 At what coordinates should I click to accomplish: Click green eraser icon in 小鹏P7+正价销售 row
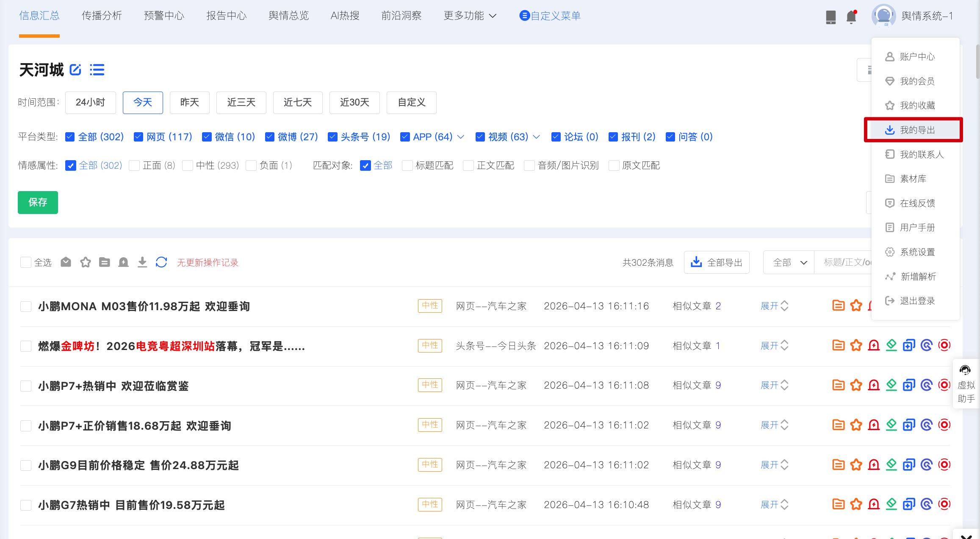click(x=891, y=425)
